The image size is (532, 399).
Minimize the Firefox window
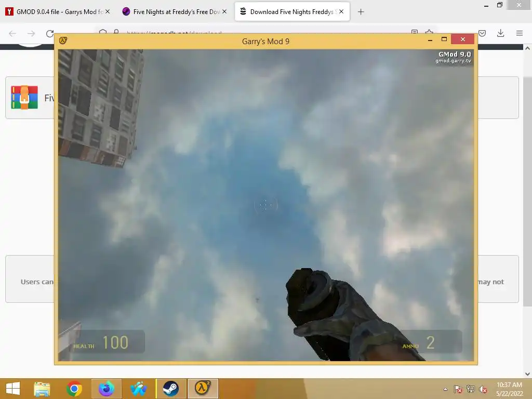[486, 5]
